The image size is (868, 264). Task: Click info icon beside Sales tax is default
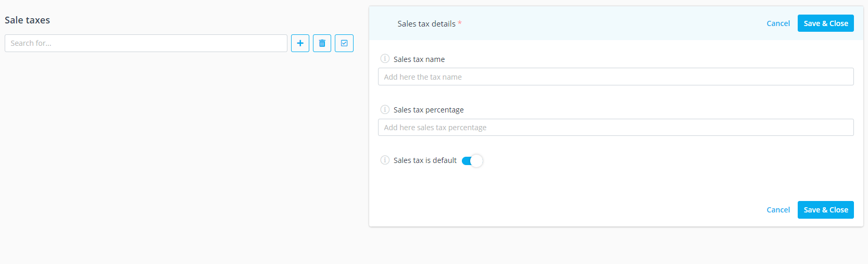385,160
